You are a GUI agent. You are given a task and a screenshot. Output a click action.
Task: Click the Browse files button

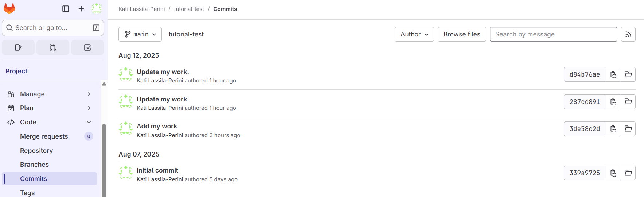(462, 34)
